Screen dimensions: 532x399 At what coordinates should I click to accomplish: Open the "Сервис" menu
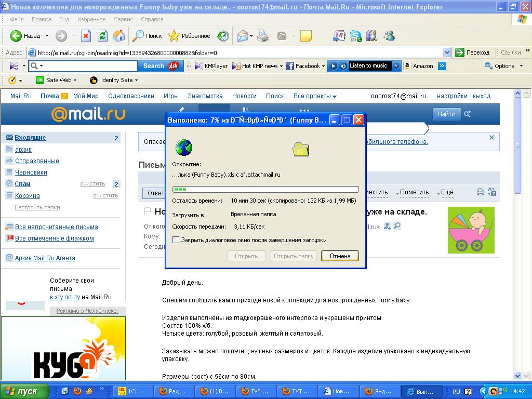coord(123,19)
